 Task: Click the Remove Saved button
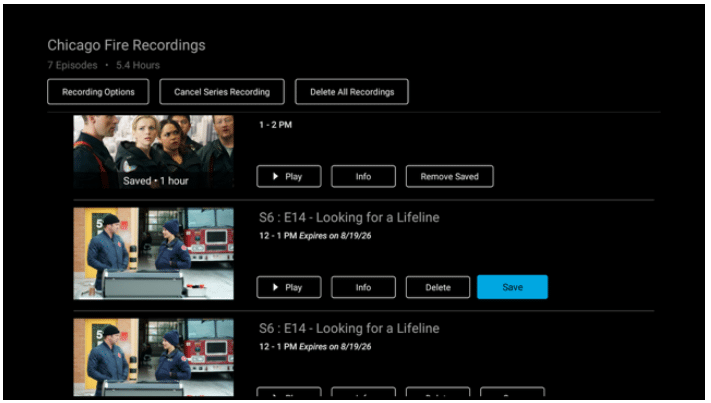[x=449, y=177]
